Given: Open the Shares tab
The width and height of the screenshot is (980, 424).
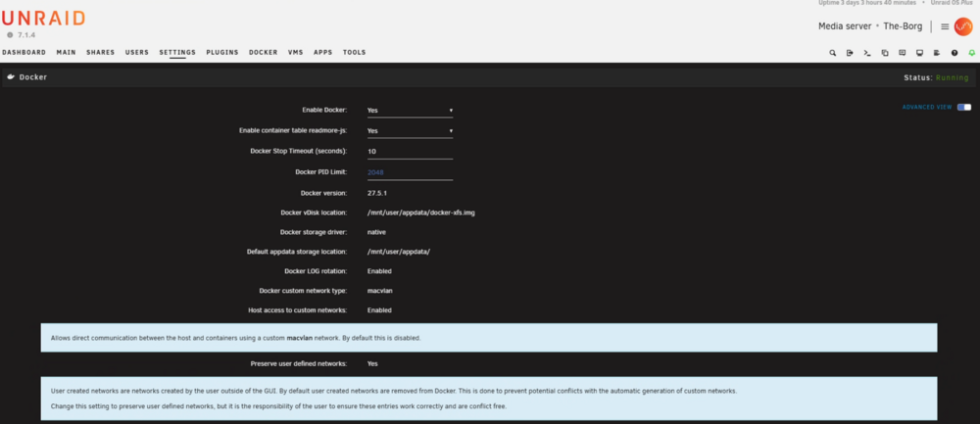Looking at the screenshot, I should click(101, 53).
